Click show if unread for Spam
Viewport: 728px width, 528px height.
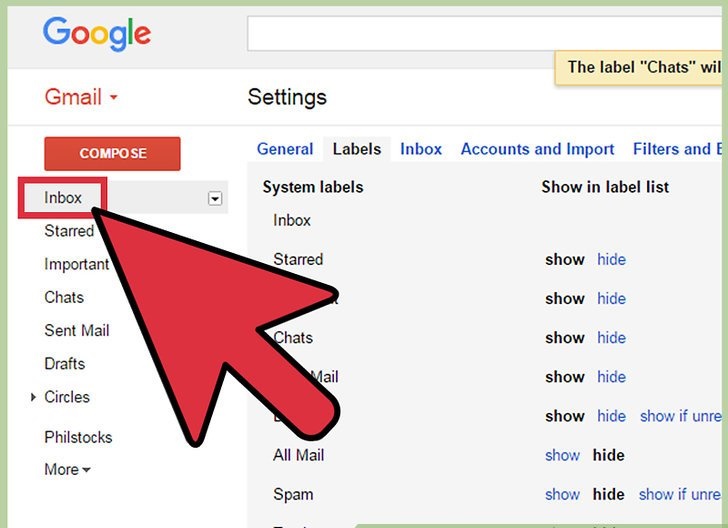680,495
